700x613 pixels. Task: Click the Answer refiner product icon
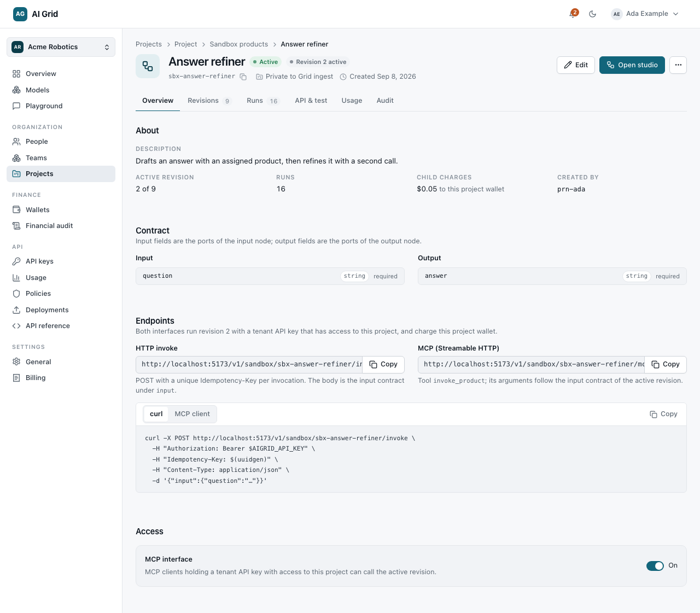pyautogui.click(x=148, y=66)
